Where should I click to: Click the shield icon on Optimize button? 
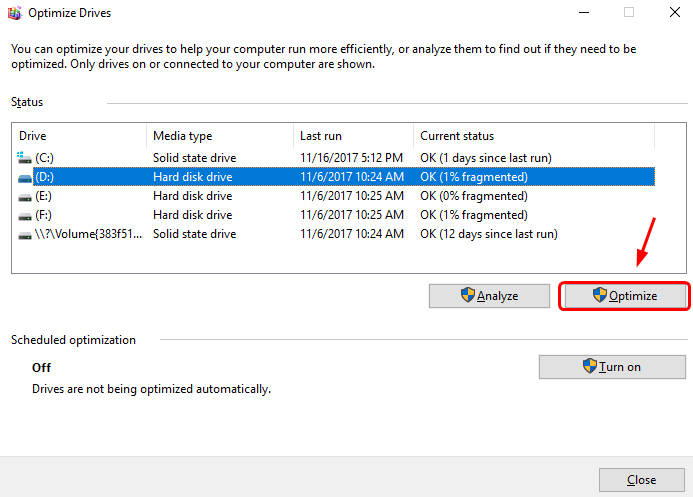600,296
